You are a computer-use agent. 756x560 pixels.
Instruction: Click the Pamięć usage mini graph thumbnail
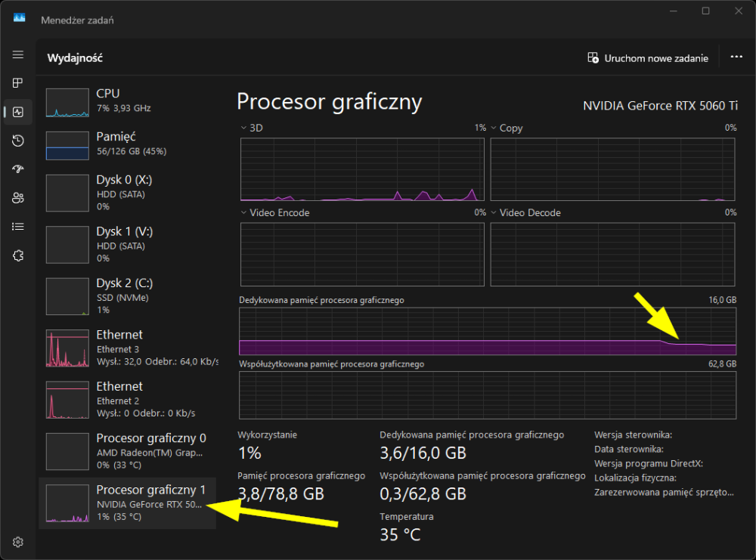[x=67, y=145]
